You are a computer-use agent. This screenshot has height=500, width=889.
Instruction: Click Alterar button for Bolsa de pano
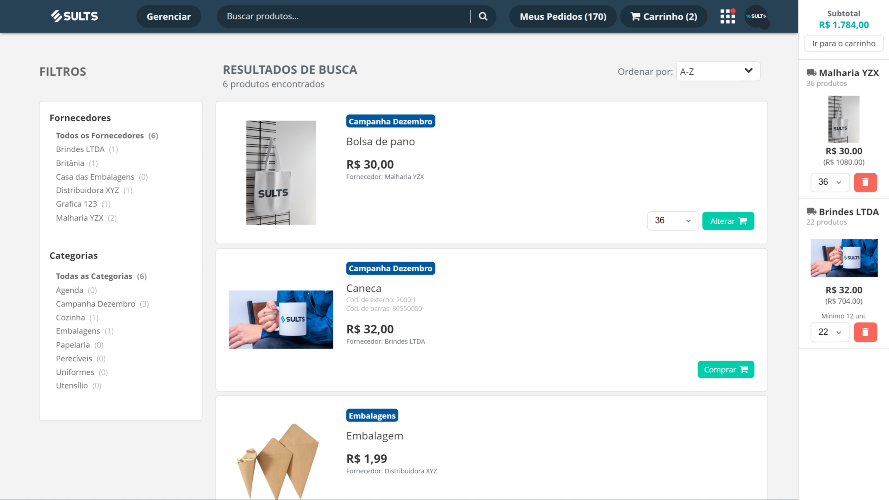[x=728, y=221]
